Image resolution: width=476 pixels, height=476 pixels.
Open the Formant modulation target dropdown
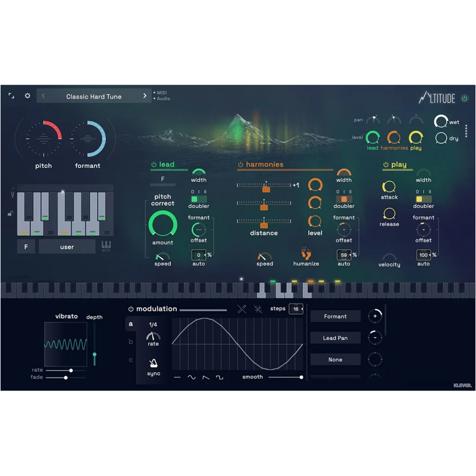(335, 316)
